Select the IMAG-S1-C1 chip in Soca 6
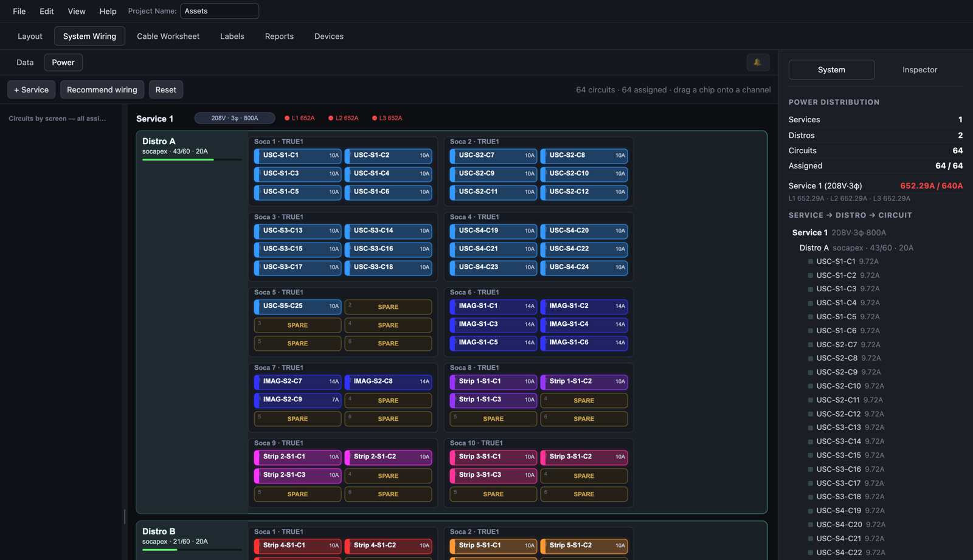This screenshot has height=560, width=973. (x=493, y=306)
